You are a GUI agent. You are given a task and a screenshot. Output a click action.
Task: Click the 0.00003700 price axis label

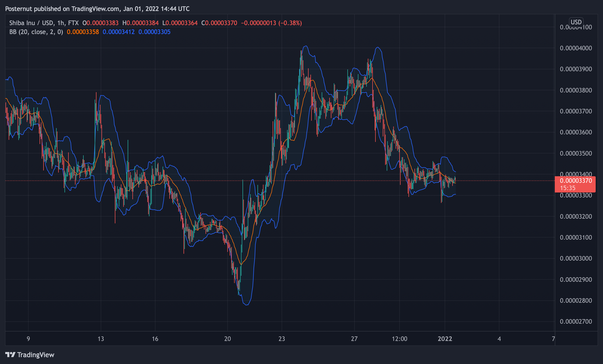(x=576, y=111)
